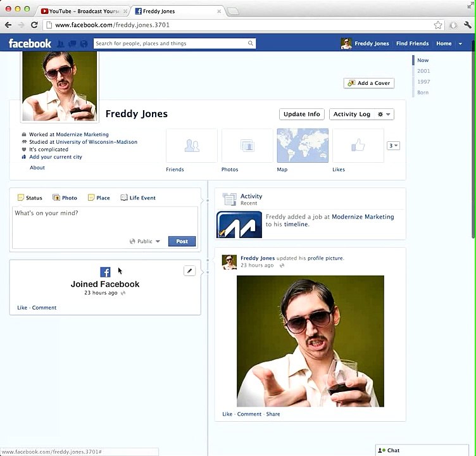Expand the account menu arrow in header
Image resolution: width=476 pixels, height=456 pixels.
point(461,44)
